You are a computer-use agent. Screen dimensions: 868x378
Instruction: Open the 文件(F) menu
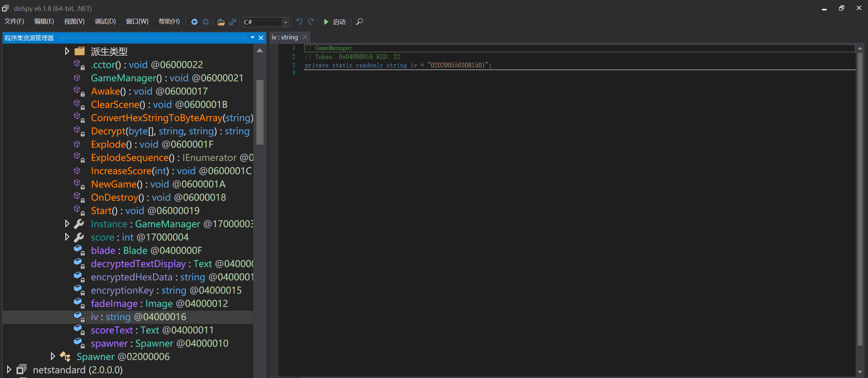[14, 21]
